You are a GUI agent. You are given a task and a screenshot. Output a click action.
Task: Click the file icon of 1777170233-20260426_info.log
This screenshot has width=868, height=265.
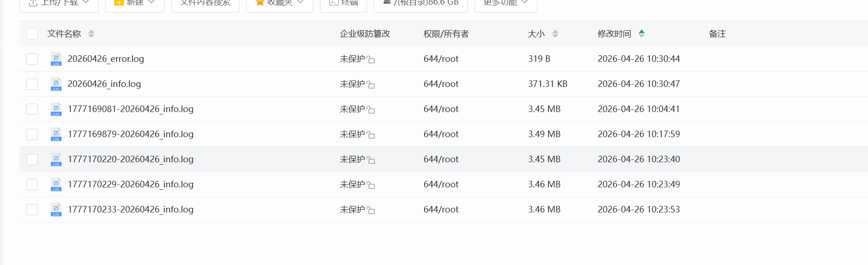point(56,210)
